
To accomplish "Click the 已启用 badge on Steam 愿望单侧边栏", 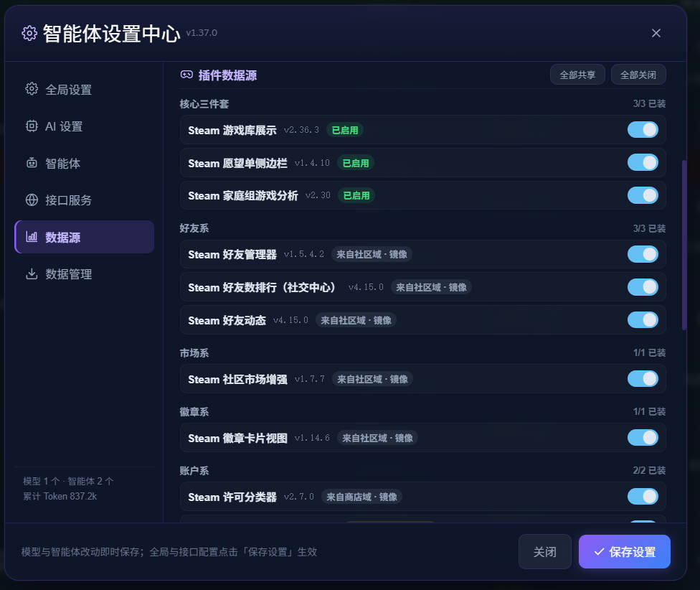I will [x=355, y=163].
